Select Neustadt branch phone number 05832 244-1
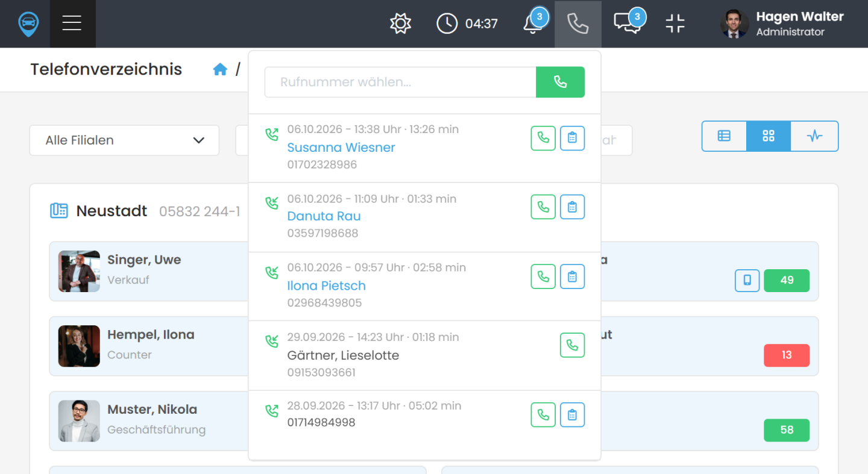The width and height of the screenshot is (868, 474). click(x=200, y=211)
